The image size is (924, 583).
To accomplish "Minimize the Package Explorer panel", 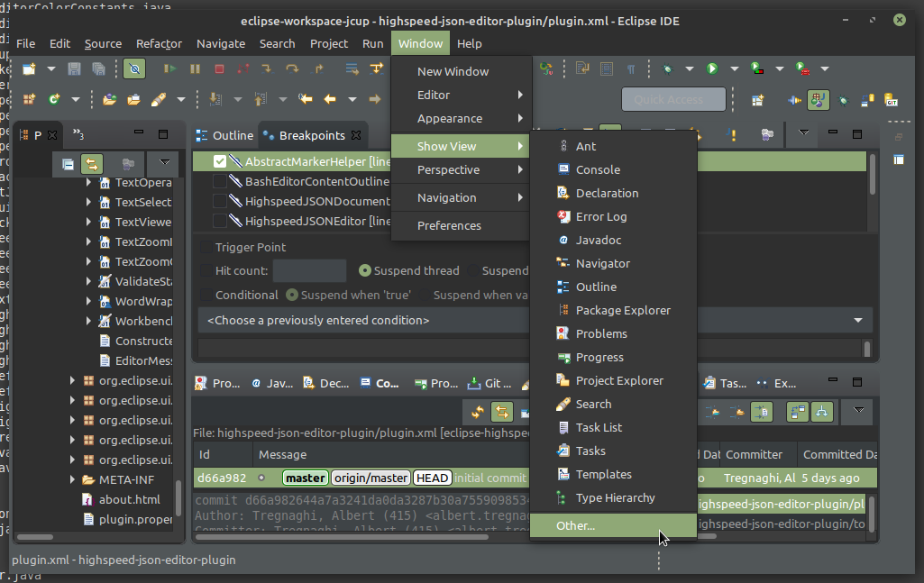I will (x=139, y=132).
